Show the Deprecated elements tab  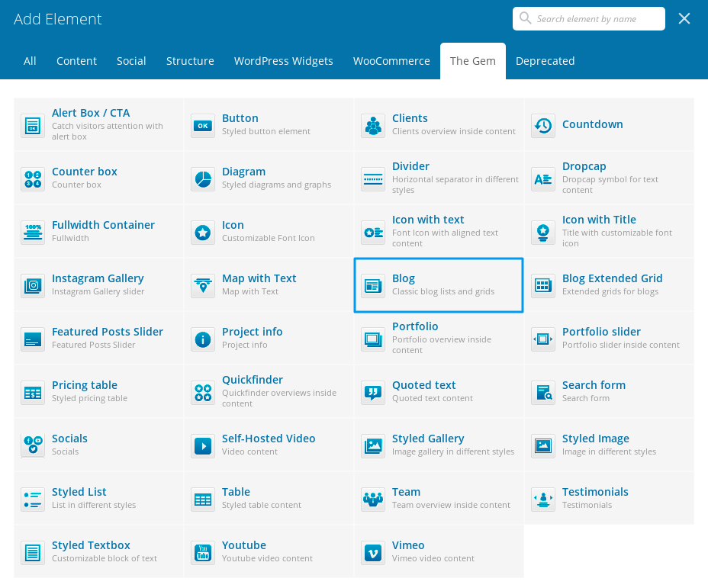click(545, 61)
